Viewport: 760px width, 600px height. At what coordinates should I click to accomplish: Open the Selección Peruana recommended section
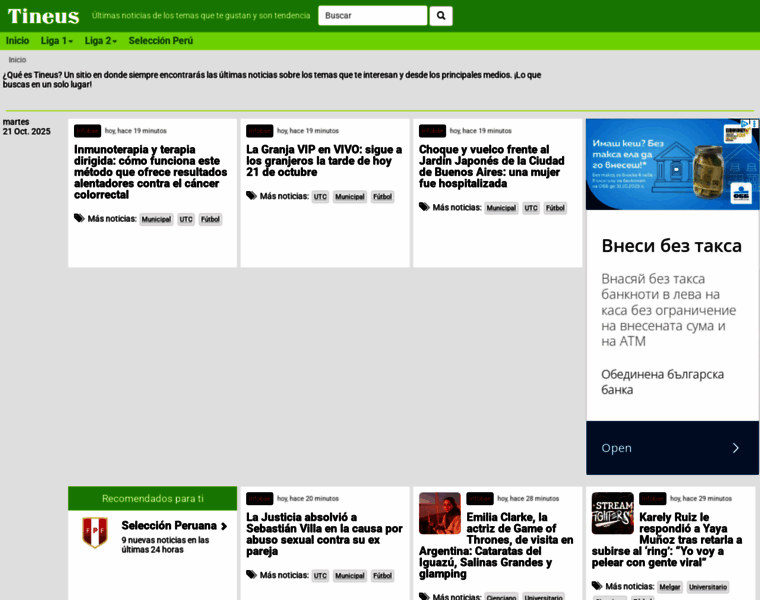coord(169,526)
